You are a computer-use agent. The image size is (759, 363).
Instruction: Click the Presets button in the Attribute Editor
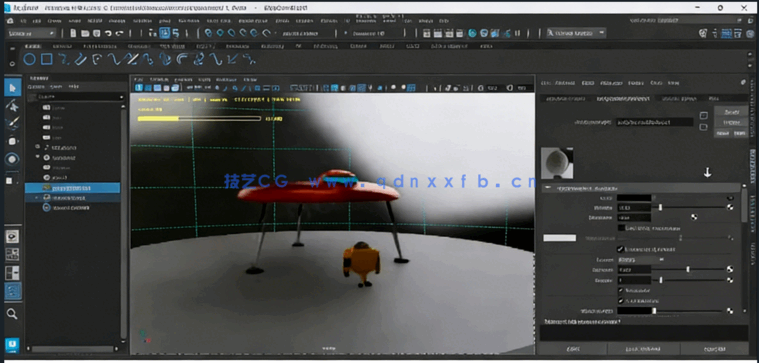pyautogui.click(x=731, y=122)
